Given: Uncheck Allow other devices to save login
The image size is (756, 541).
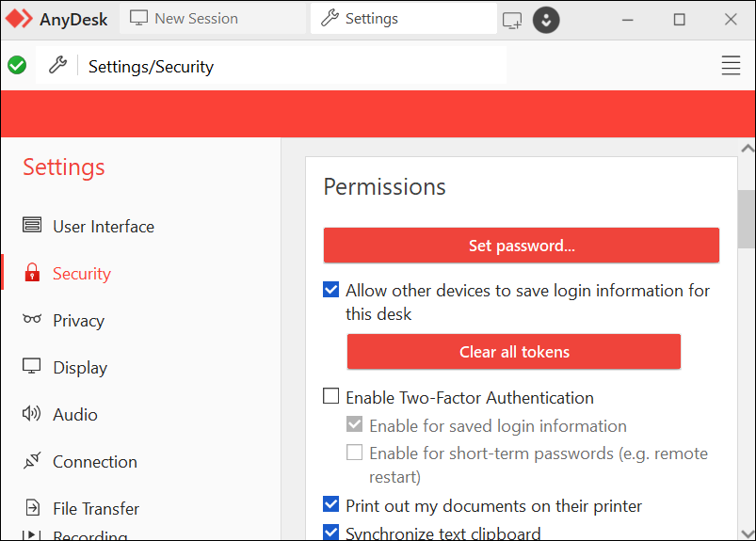Looking at the screenshot, I should tap(331, 290).
